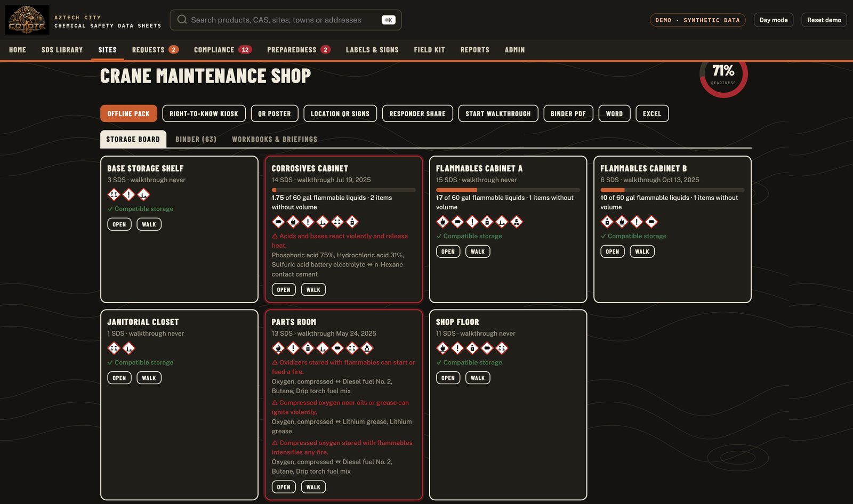Open the Workbooks & Briefings tab

pos(275,139)
